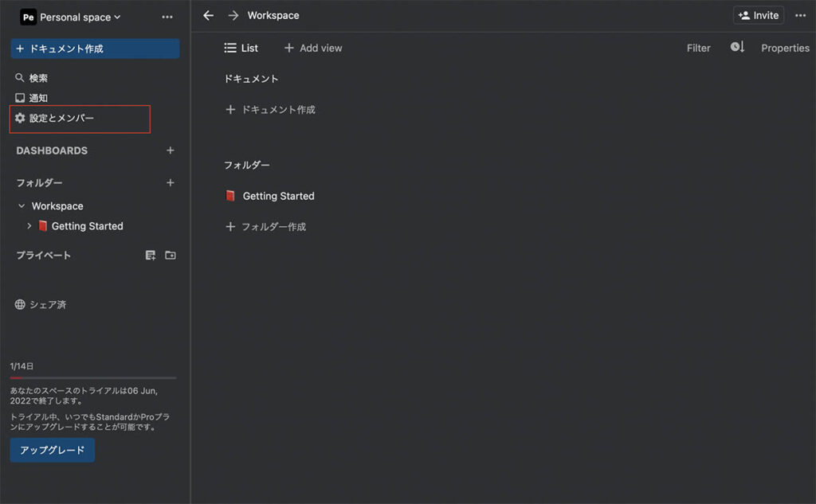The width and height of the screenshot is (816, 504).
Task: Click the アップグレード button
Action: (53, 450)
